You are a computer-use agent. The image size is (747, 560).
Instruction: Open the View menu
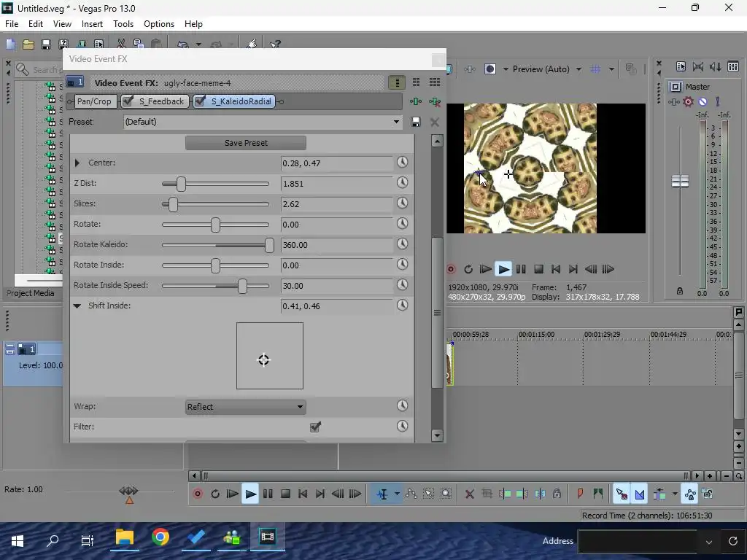coord(63,24)
